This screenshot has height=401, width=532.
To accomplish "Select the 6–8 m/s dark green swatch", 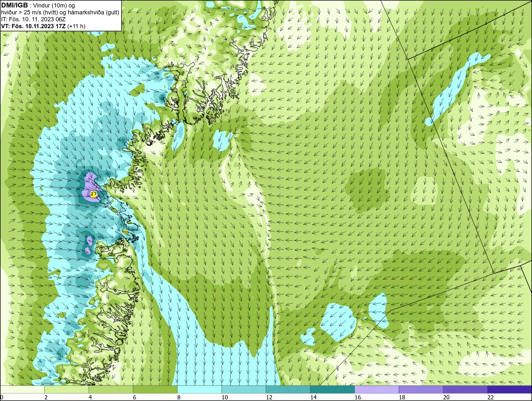I will pyautogui.click(x=155, y=389).
